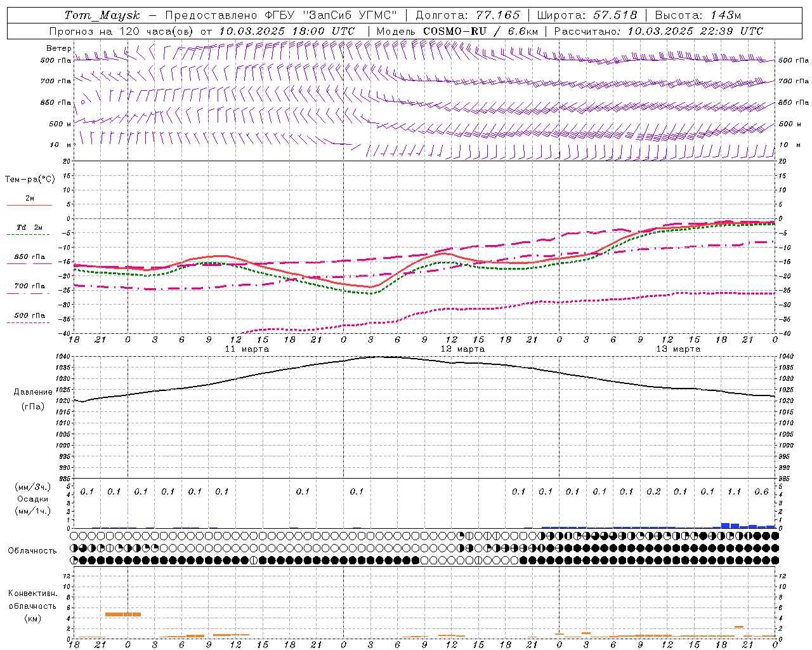
Task: Click the 10 м wind level label on the left
Action: 61,145
